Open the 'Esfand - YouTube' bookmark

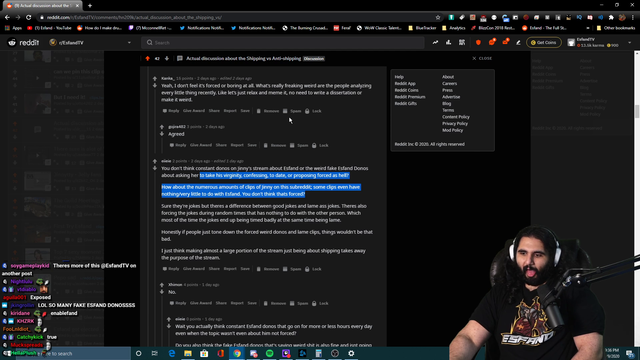pyautogui.click(x=49, y=28)
